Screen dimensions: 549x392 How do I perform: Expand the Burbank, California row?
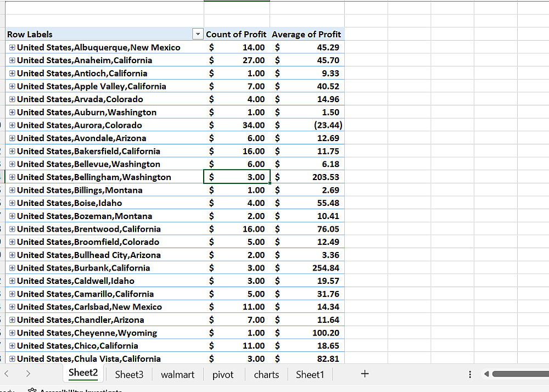coord(12,268)
